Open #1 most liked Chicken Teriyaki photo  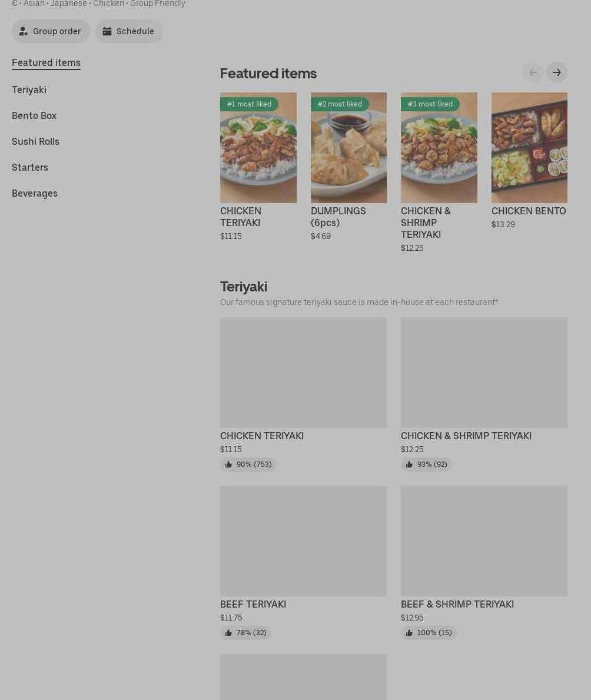[x=258, y=148]
